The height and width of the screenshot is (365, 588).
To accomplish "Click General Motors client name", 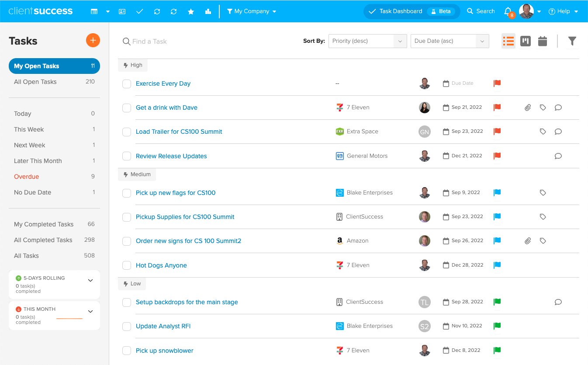I will click(x=367, y=156).
